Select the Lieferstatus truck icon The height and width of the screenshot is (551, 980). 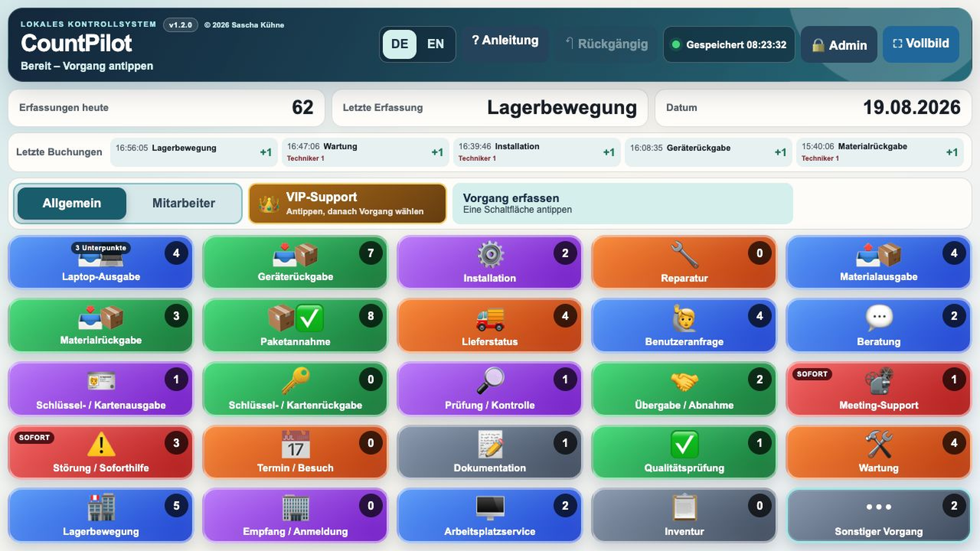(x=490, y=318)
